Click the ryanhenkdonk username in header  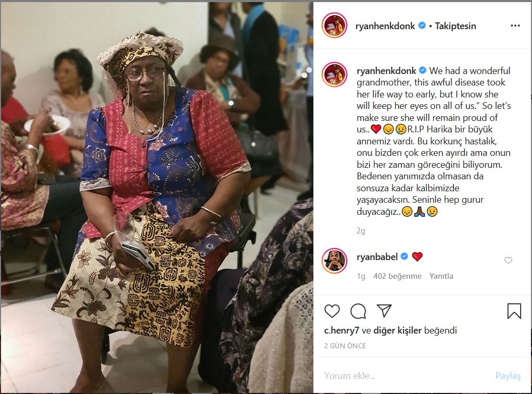(x=385, y=26)
